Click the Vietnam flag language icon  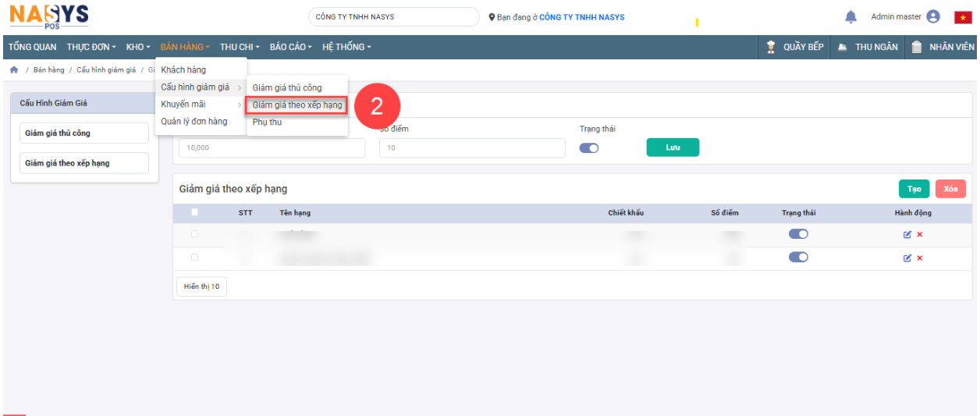[962, 17]
